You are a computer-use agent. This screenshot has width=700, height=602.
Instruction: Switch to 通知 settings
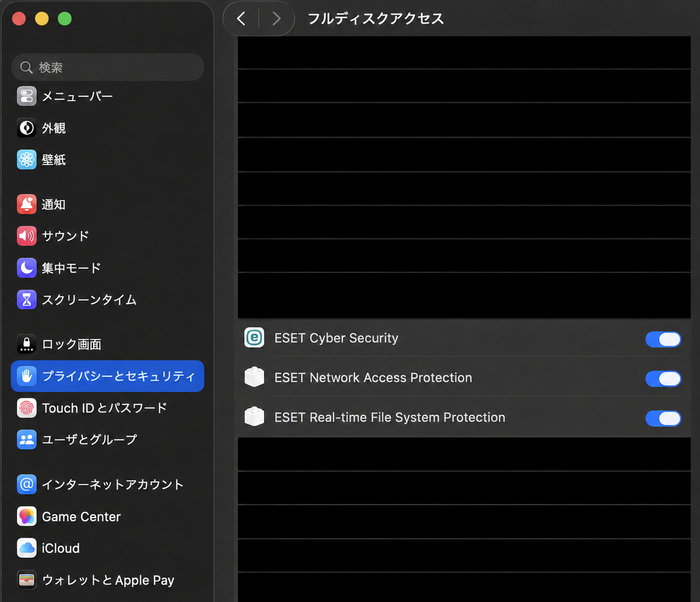pyautogui.click(x=54, y=204)
